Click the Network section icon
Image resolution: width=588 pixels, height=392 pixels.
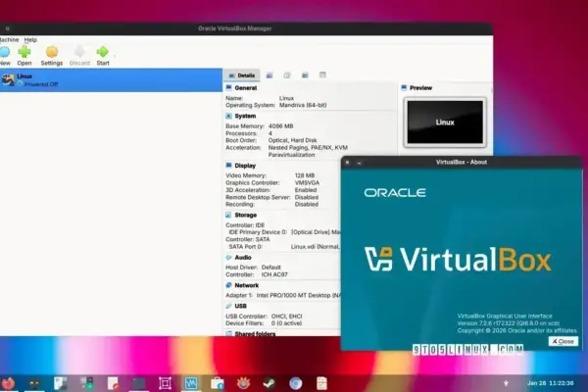click(228, 285)
